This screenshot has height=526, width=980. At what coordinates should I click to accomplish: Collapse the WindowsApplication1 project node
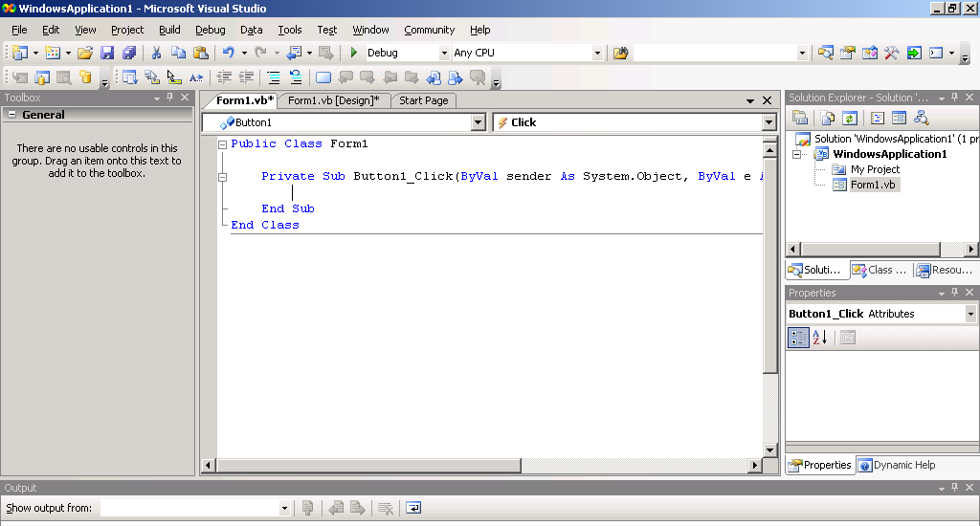pyautogui.click(x=796, y=154)
